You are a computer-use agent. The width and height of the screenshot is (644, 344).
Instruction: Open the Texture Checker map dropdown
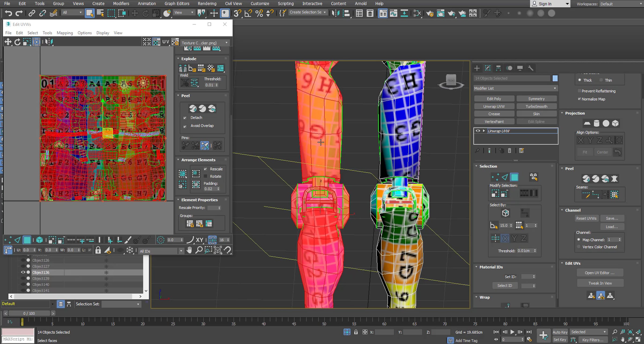pos(205,43)
